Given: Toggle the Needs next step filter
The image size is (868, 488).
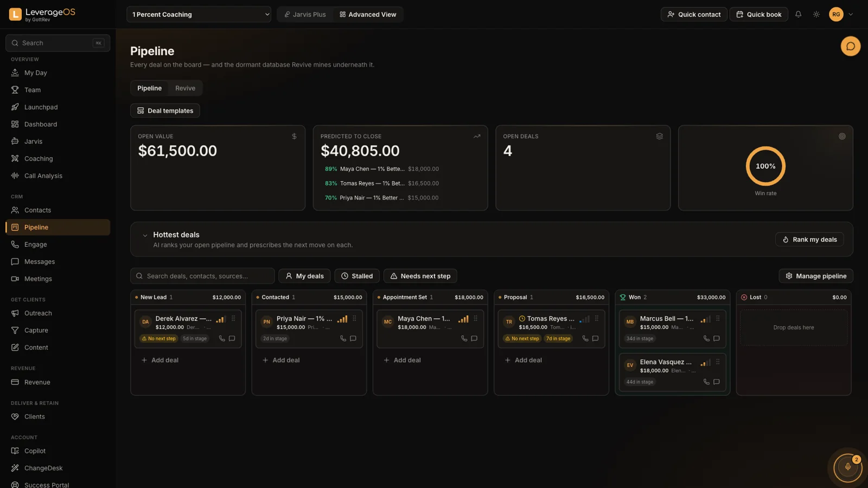Looking at the screenshot, I should [x=420, y=276].
